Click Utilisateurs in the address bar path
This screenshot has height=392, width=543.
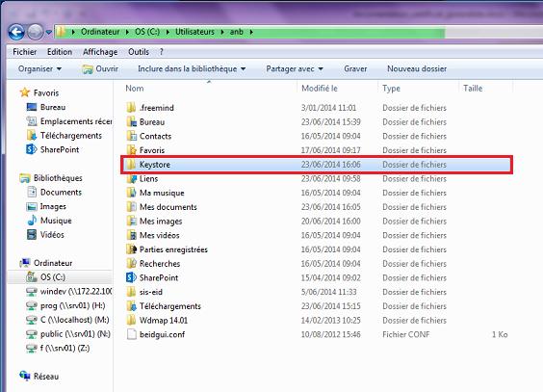[x=195, y=32]
